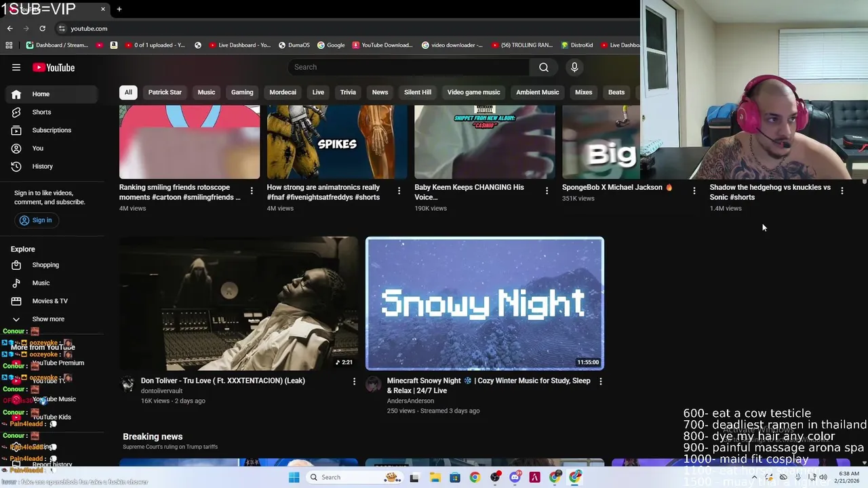This screenshot has height=488, width=868.
Task: Open the Minecraft Snowy Night video title
Action: (488, 386)
